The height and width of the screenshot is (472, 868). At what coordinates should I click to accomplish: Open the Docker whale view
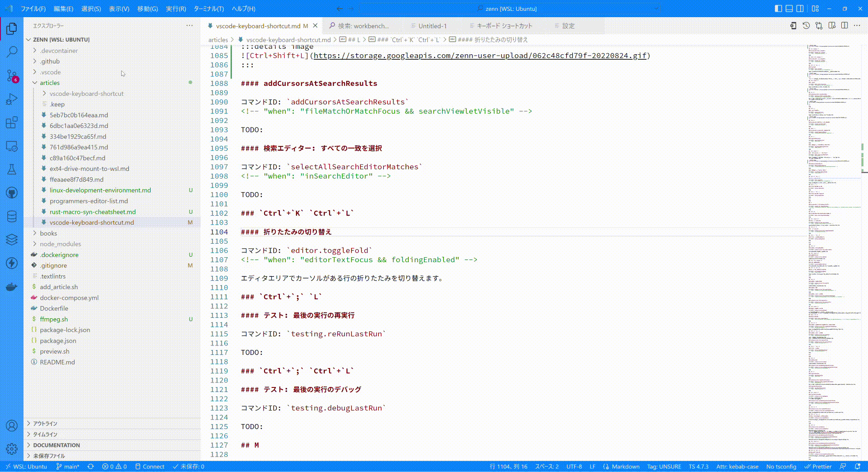point(12,287)
